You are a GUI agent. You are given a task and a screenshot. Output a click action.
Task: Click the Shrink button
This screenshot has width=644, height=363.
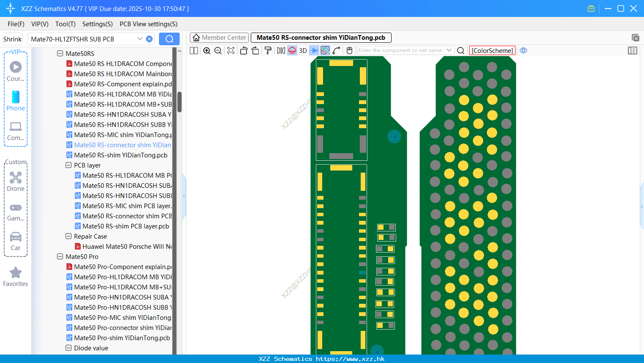click(13, 39)
